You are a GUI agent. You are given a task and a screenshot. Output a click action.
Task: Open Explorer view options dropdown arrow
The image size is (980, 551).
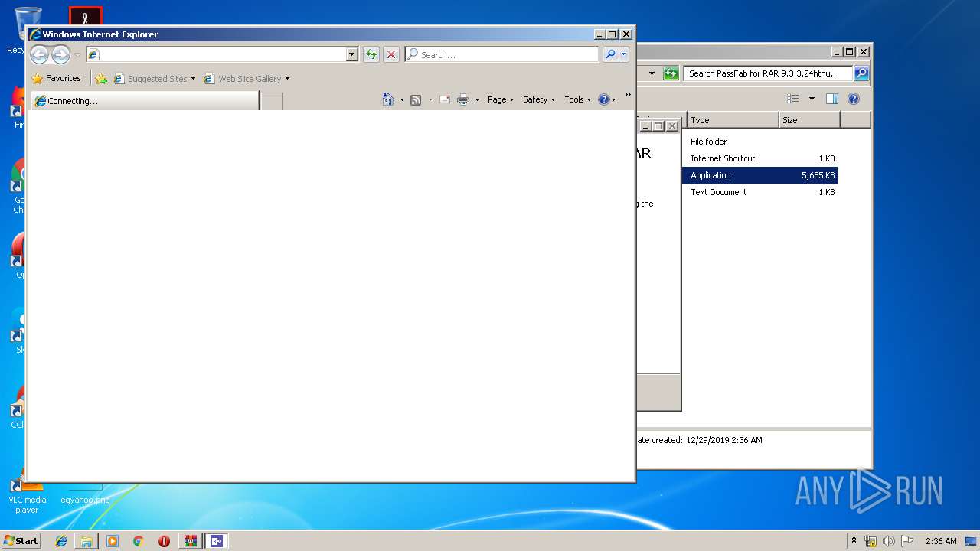pyautogui.click(x=812, y=99)
